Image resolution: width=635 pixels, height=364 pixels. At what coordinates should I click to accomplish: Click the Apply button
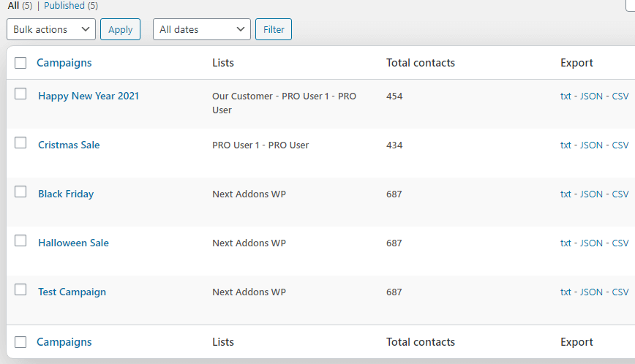coord(120,29)
